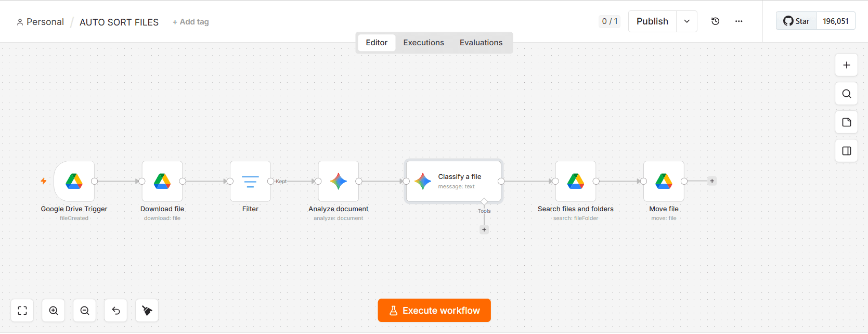
Task: Add a node after Move file
Action: (x=712, y=181)
